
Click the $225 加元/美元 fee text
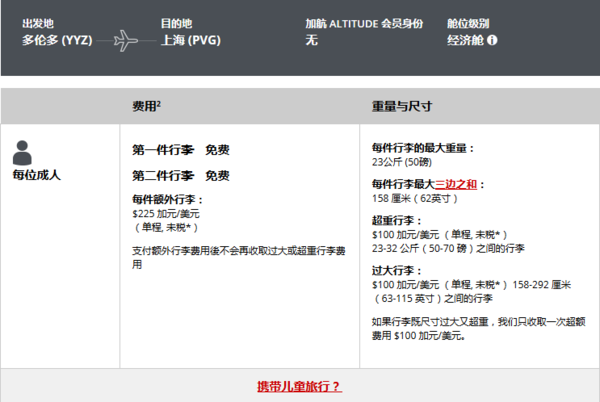coord(166,213)
